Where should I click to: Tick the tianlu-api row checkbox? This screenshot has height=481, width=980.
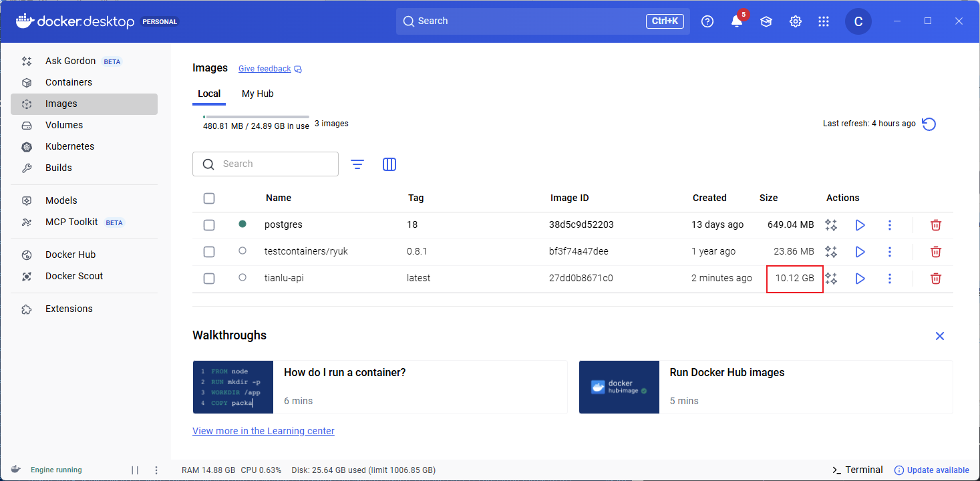click(x=209, y=279)
